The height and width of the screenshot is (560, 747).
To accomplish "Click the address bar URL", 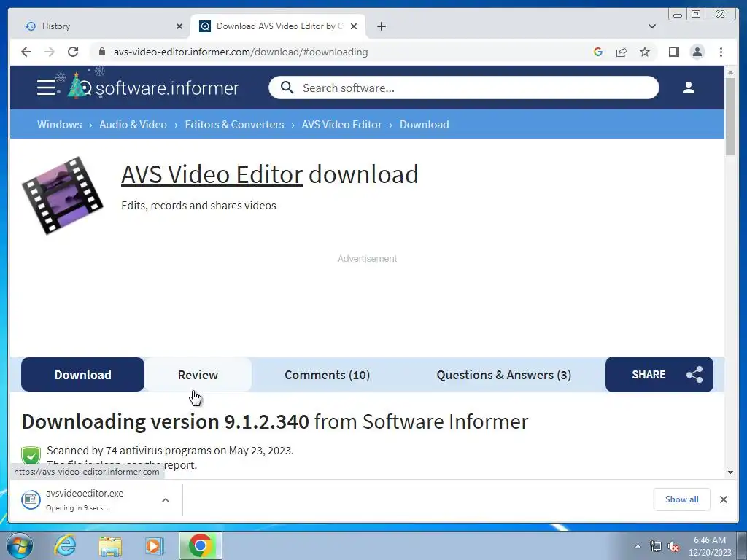I will [241, 52].
